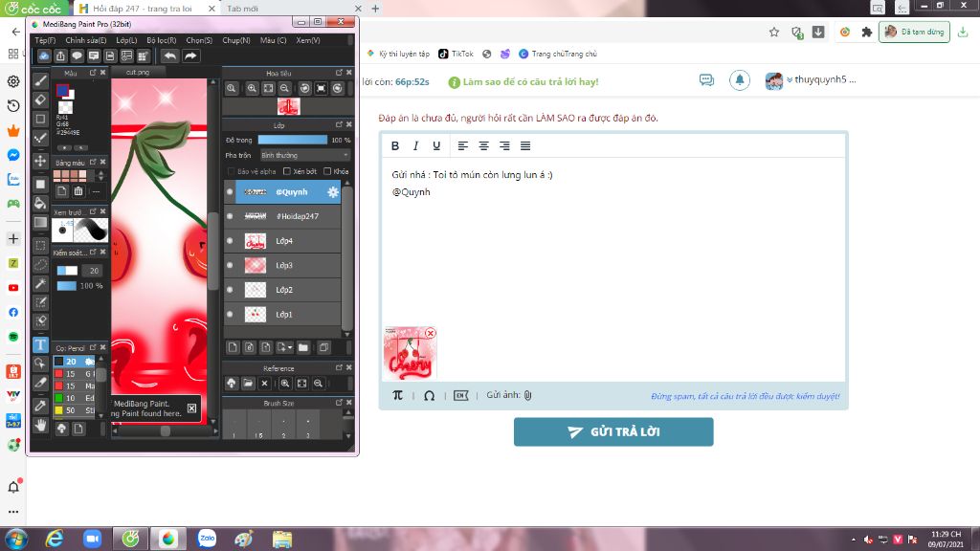The height and width of the screenshot is (551, 980).
Task: Click the brush opacity 100 % slider
Action: click(x=67, y=285)
